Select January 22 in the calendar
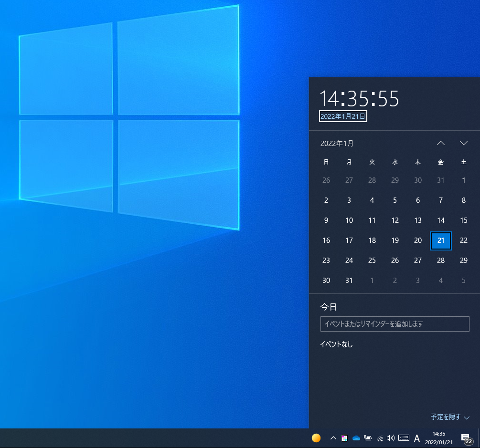The height and width of the screenshot is (448, 480). coord(464,240)
